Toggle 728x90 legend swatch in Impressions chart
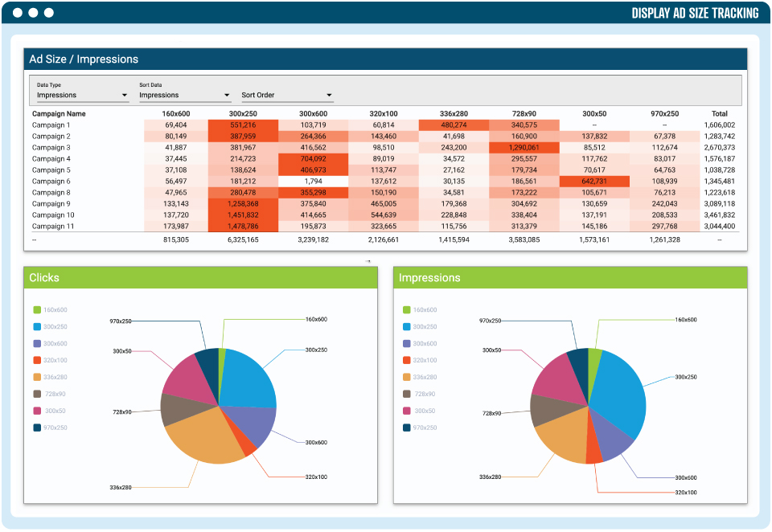This screenshot has width=772, height=532. [407, 394]
